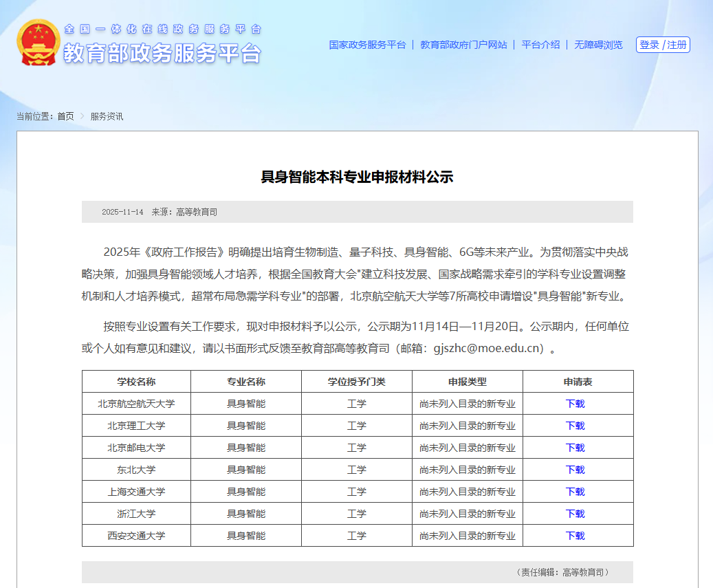The image size is (713, 588).
Task: Click the 登录 button
Action: tap(648, 45)
